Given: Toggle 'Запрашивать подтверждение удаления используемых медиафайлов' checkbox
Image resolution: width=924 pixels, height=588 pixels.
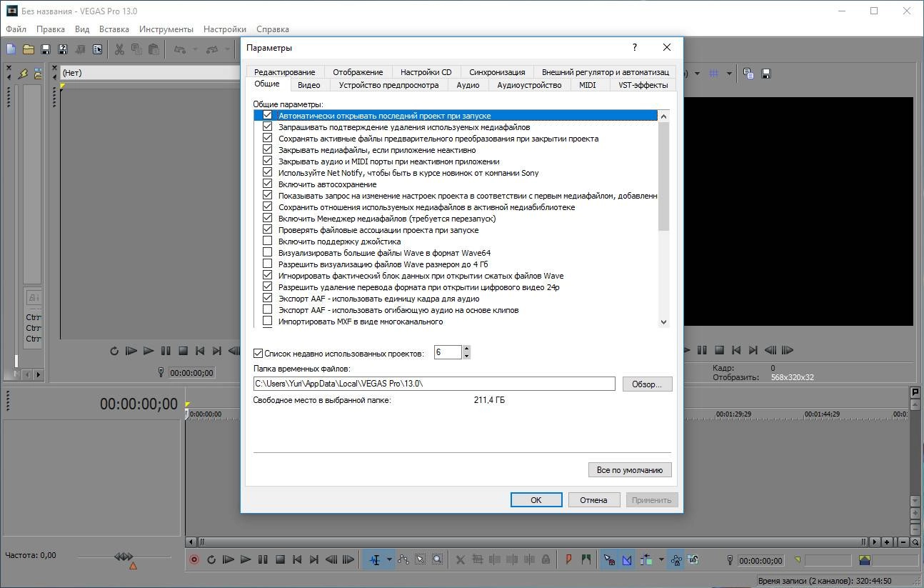Looking at the screenshot, I should [x=268, y=126].
